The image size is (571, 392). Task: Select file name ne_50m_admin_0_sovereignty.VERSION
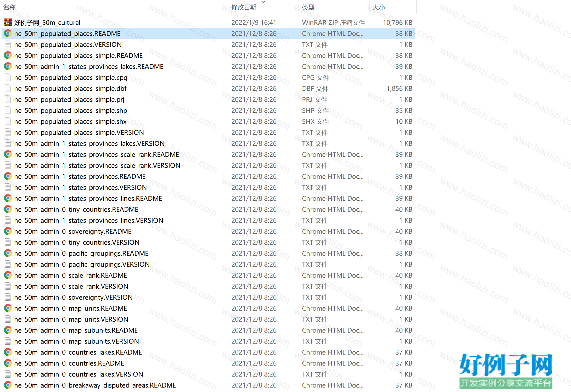(x=74, y=297)
